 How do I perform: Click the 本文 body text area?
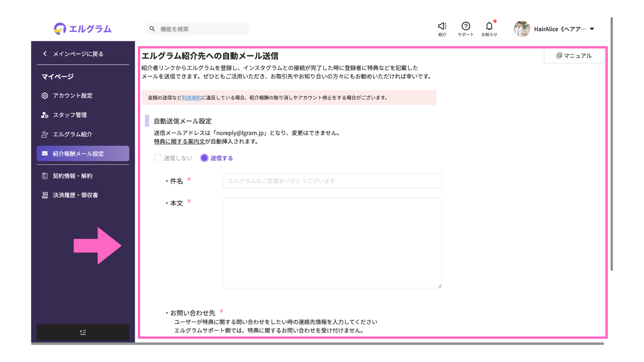coord(332,243)
